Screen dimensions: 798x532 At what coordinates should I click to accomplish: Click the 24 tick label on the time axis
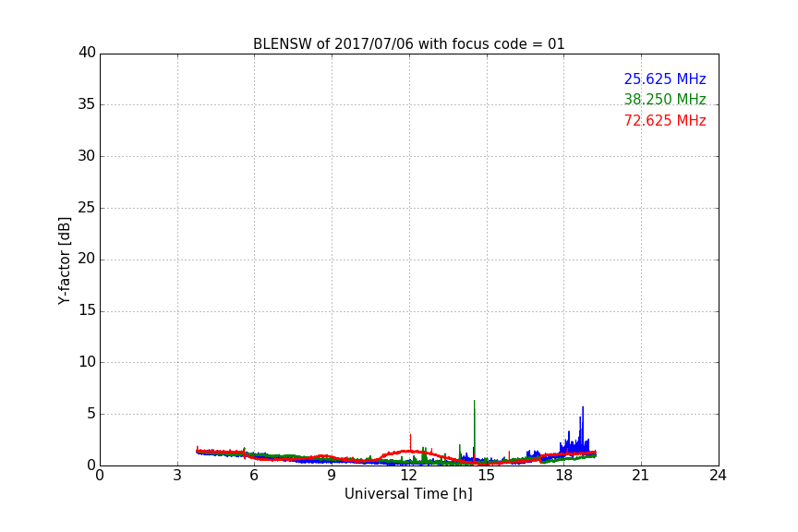click(718, 476)
